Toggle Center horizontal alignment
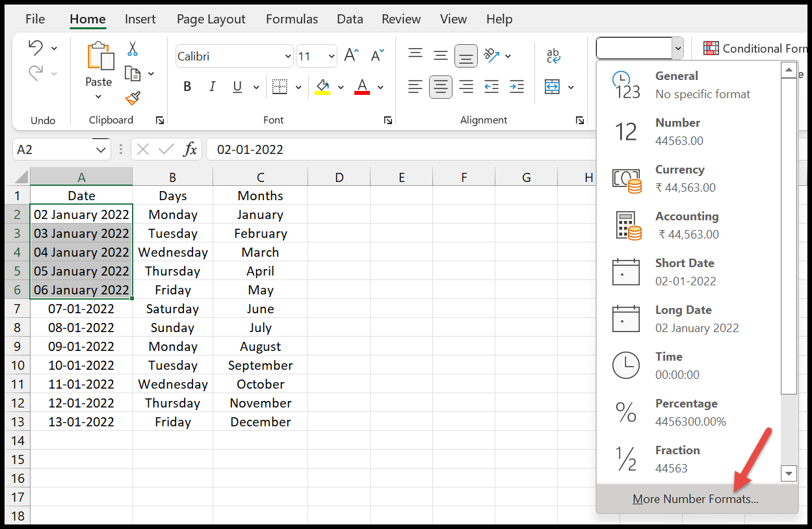812x529 pixels. [x=441, y=86]
